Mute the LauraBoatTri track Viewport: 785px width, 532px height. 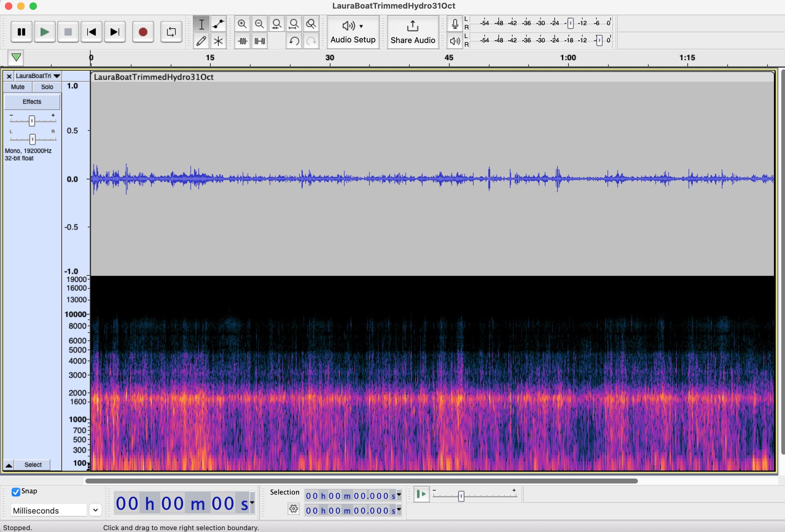(18, 87)
